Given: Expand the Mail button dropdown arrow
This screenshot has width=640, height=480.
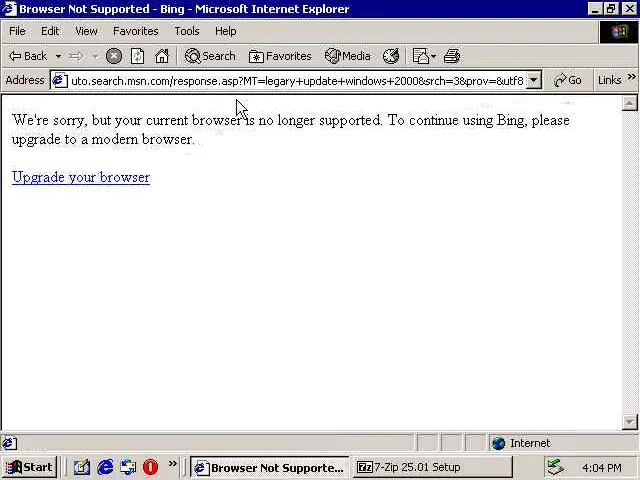Looking at the screenshot, I should pyautogui.click(x=433, y=56).
